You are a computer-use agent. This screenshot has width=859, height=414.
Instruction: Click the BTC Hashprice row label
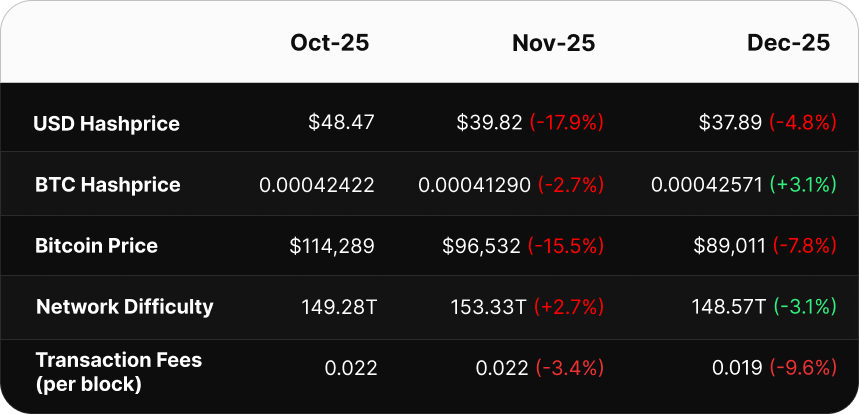[x=107, y=185]
